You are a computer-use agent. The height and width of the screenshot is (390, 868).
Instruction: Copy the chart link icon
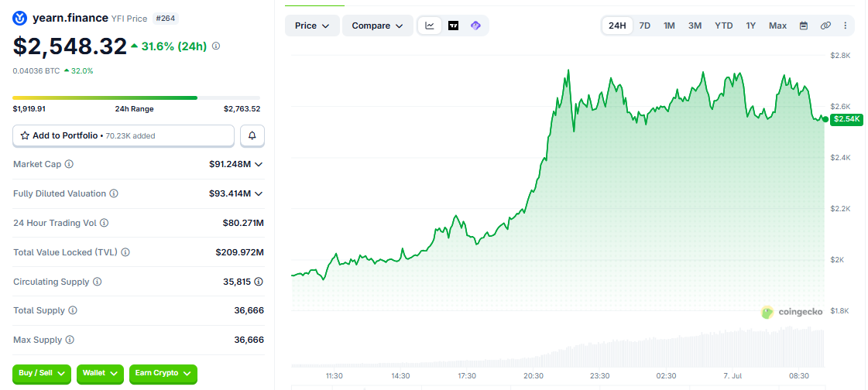pyautogui.click(x=825, y=26)
